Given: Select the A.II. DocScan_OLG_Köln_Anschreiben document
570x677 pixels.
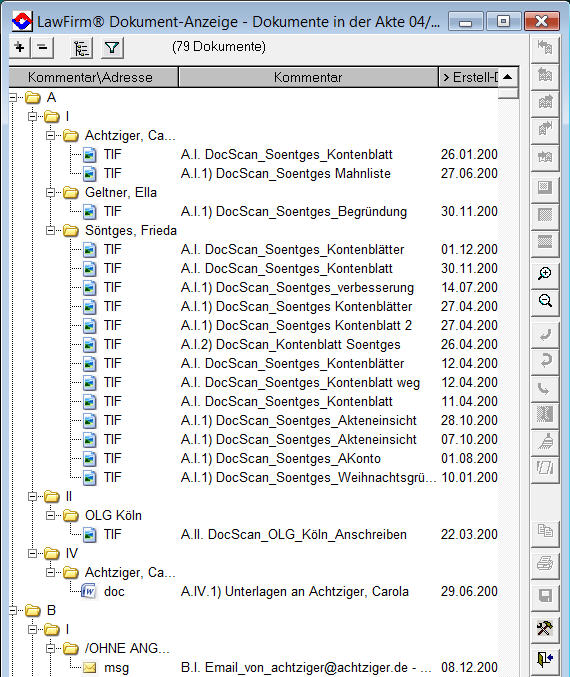Looking at the screenshot, I should point(294,535).
